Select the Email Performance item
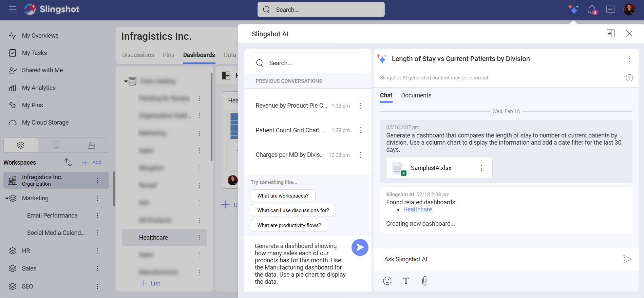Screen dimensions: 644x298 52,216
